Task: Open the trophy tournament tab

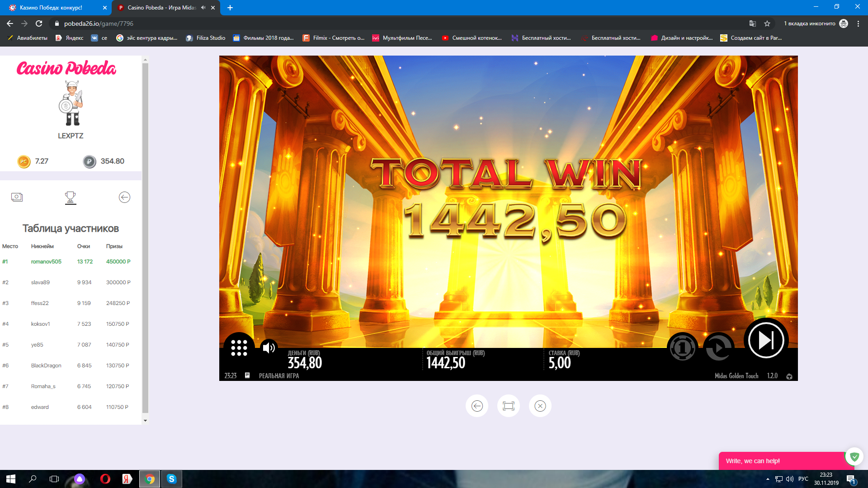Action: [x=71, y=197]
